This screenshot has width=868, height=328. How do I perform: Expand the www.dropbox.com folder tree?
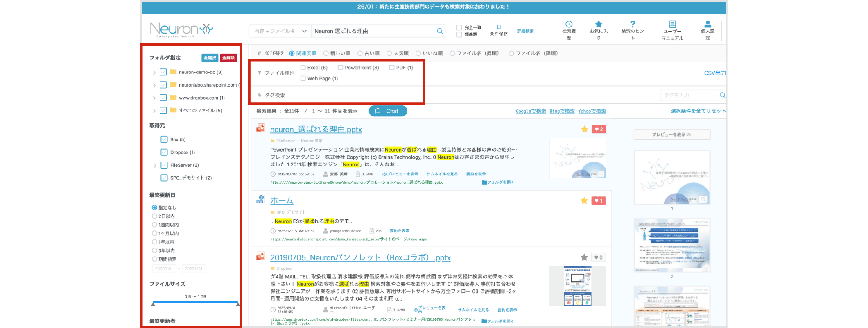click(154, 98)
